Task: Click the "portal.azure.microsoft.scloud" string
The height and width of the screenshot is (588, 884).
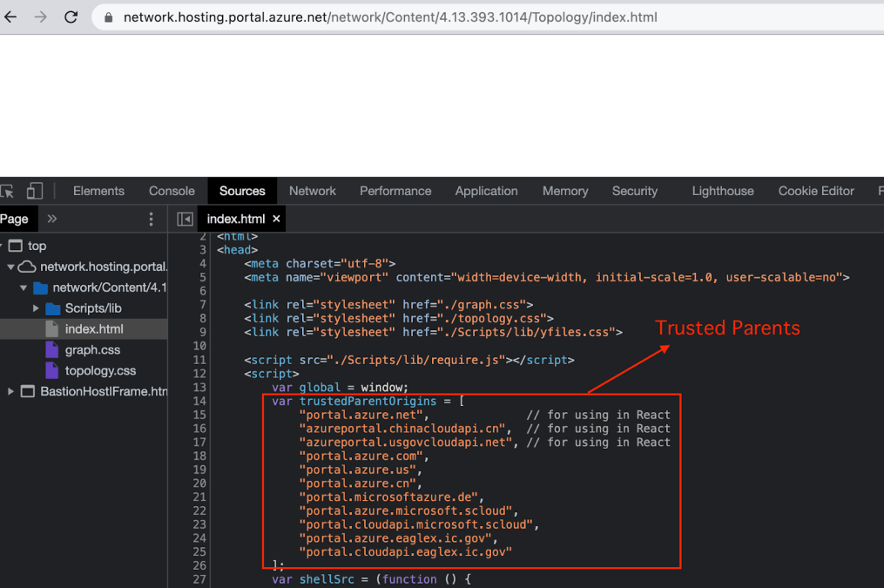Action: pos(406,510)
